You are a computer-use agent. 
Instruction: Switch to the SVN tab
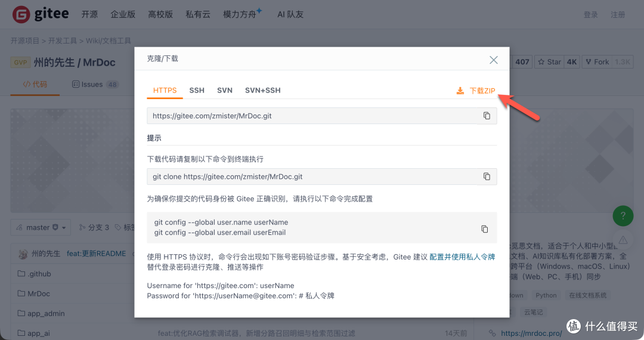tap(225, 90)
